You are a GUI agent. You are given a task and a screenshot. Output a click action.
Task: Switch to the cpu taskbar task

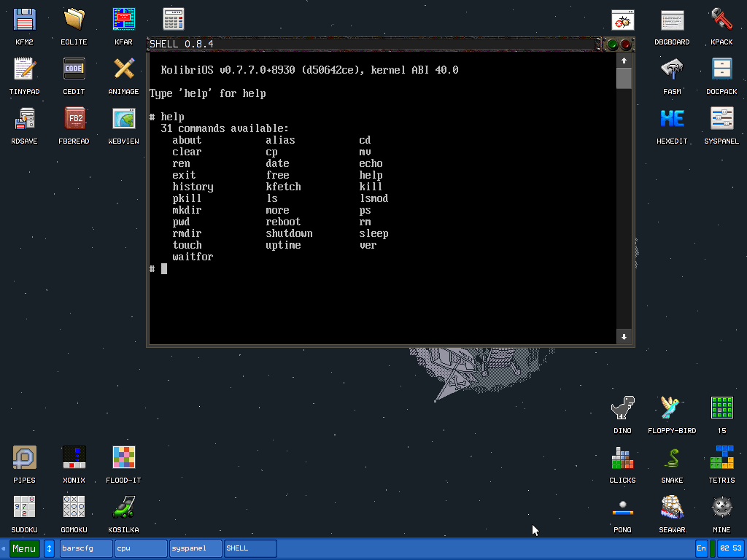140,548
